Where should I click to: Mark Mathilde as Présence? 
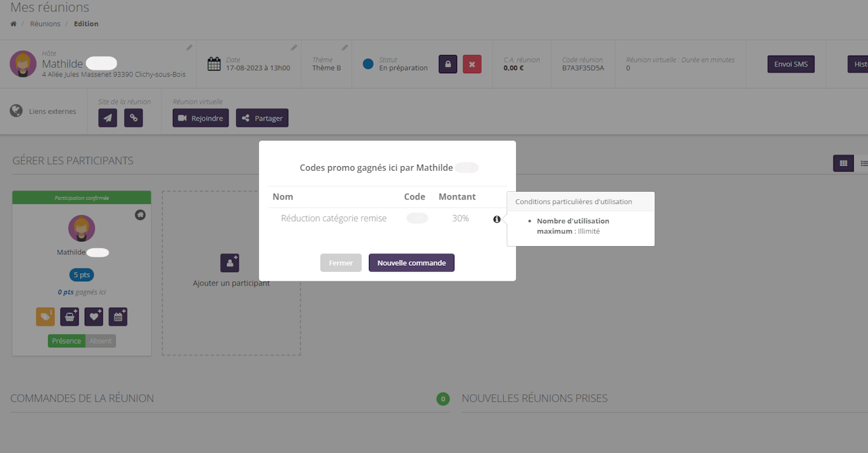point(66,341)
